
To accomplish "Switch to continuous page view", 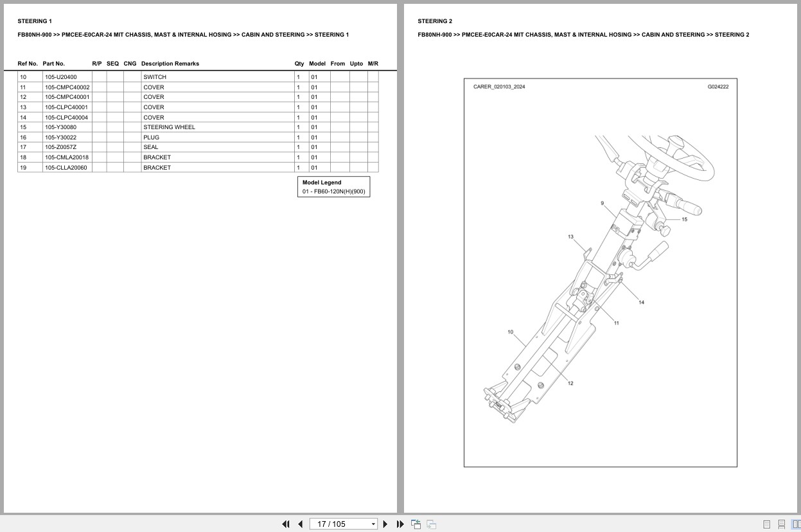I will (782, 524).
